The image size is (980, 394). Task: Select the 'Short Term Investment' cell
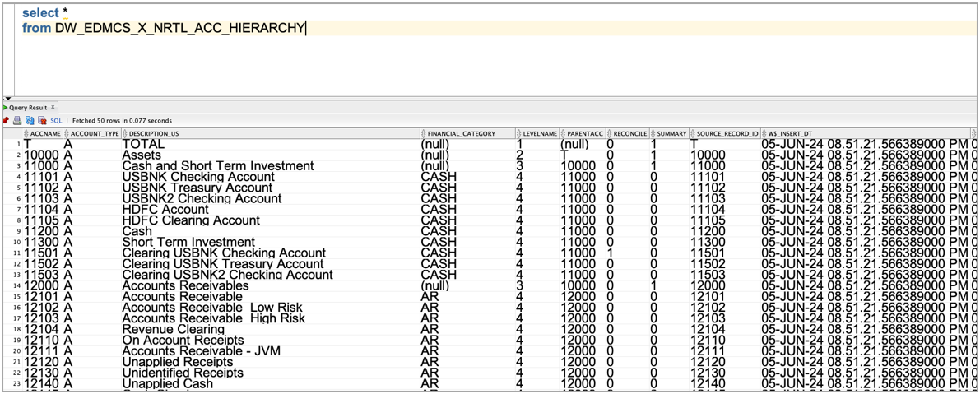pos(272,243)
